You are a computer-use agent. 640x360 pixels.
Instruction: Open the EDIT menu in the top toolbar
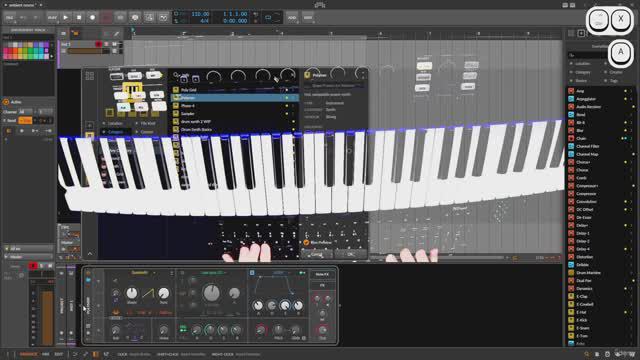tap(308, 18)
